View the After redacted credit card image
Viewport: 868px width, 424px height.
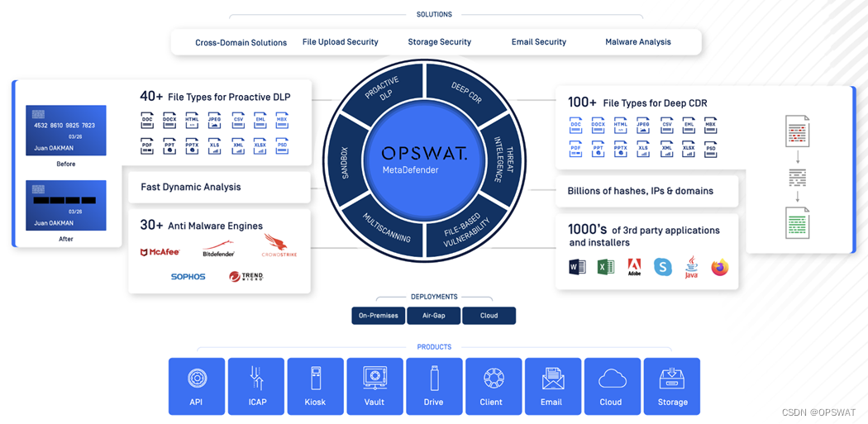pyautogui.click(x=66, y=205)
